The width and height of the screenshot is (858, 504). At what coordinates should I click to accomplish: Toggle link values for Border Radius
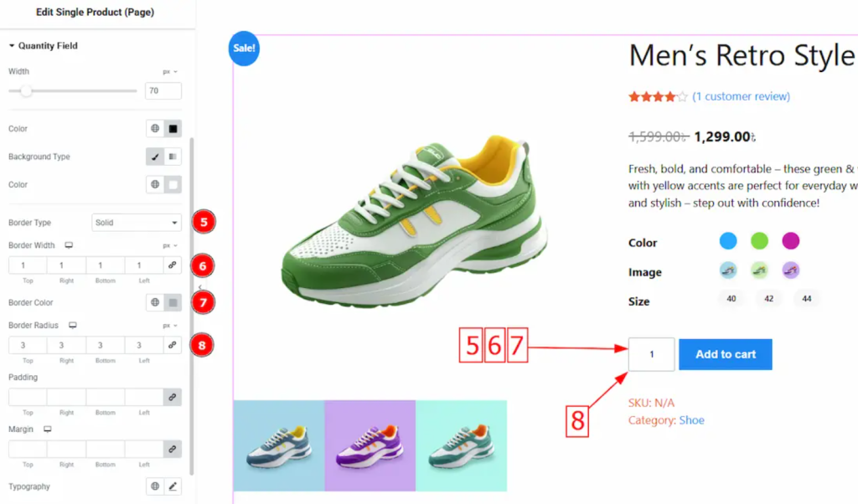(173, 345)
